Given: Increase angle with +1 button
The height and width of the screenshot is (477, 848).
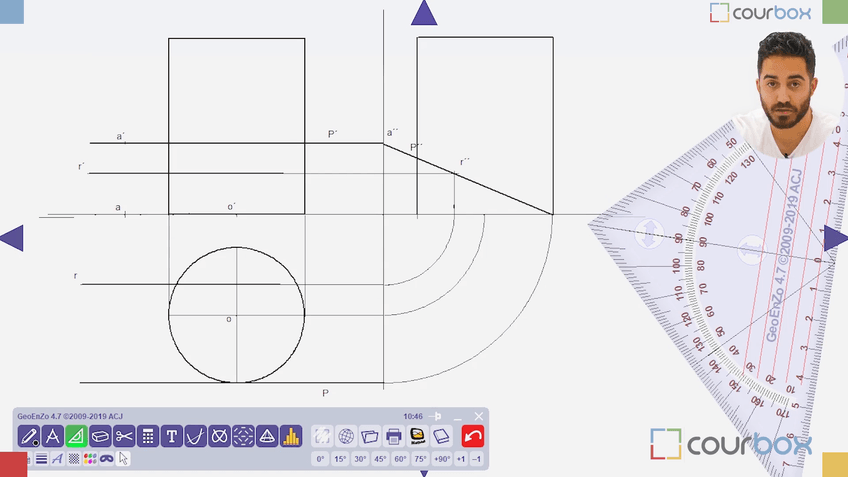Looking at the screenshot, I should coord(461,459).
